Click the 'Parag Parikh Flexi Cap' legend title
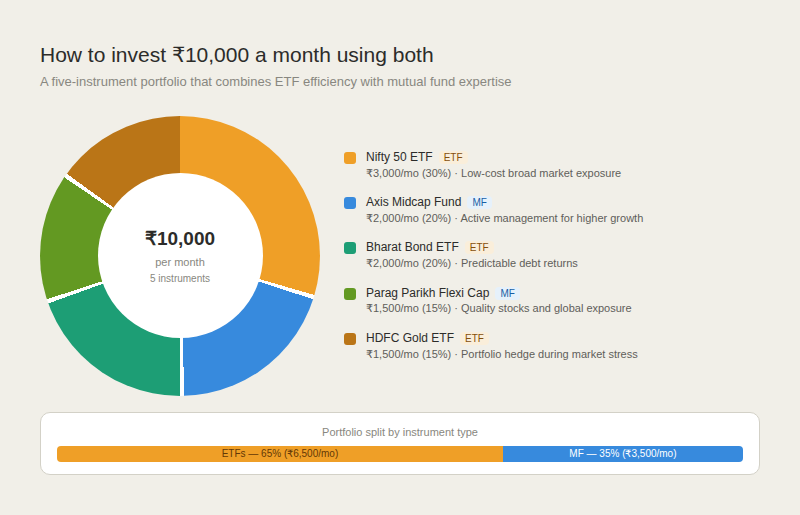 [x=428, y=292]
